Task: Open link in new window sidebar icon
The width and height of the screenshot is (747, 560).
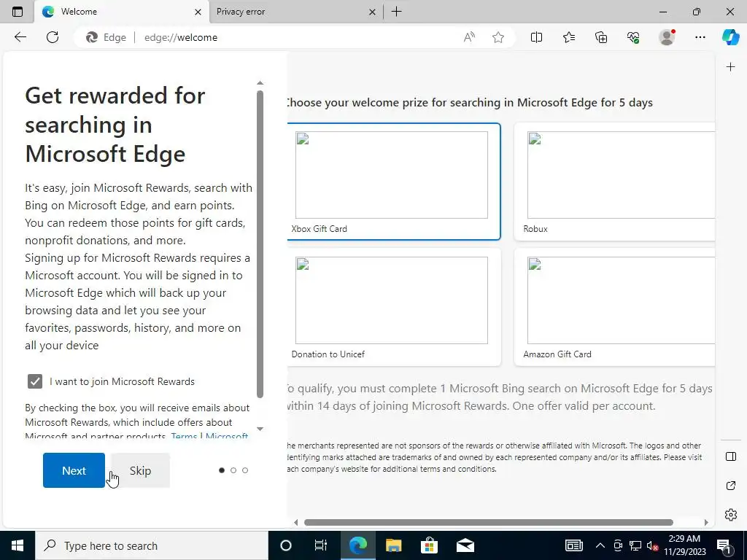Action: coord(731,486)
